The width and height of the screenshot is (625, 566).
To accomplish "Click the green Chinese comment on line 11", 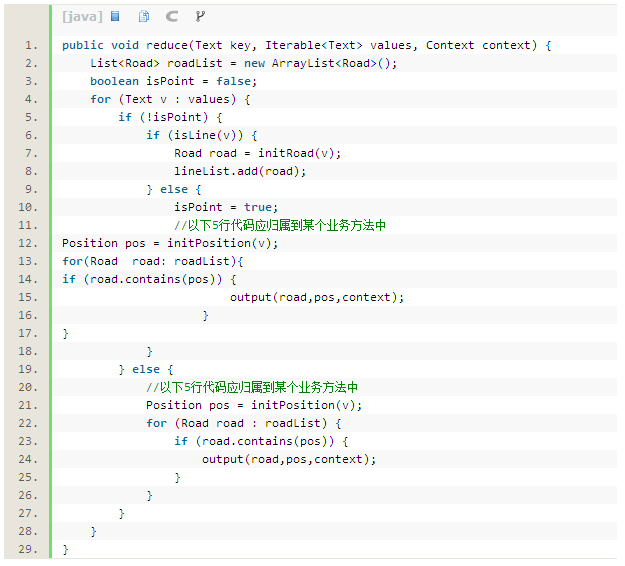I will [x=280, y=225].
